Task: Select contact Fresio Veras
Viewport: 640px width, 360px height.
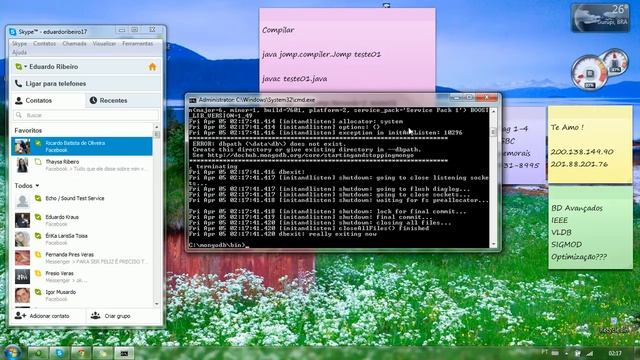Action: (x=82, y=277)
